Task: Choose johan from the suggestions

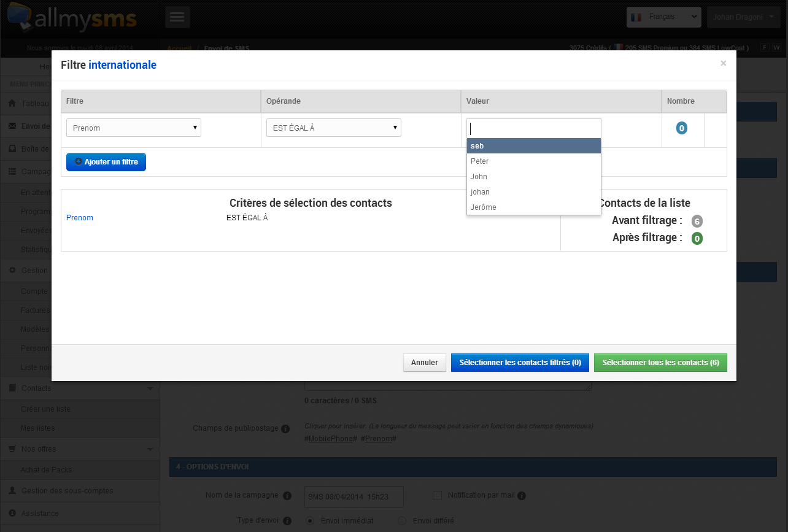Action: (x=534, y=192)
